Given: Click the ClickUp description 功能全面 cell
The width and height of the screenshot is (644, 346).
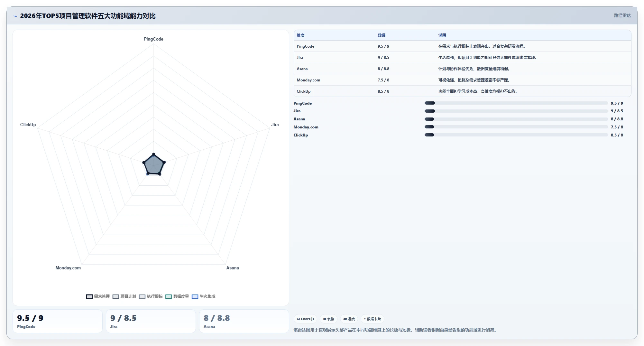Looking at the screenshot, I should [x=478, y=91].
